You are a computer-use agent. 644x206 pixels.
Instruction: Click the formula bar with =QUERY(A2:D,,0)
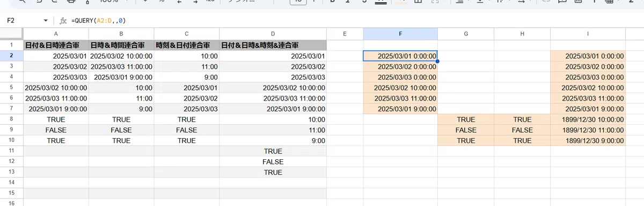[x=354, y=20]
